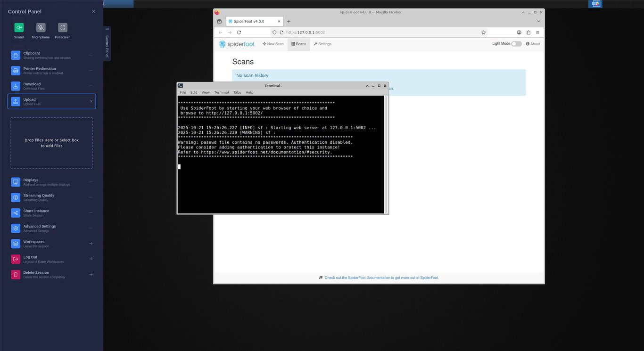
Task: Click the Printer Redirection icon
Action: (16, 71)
